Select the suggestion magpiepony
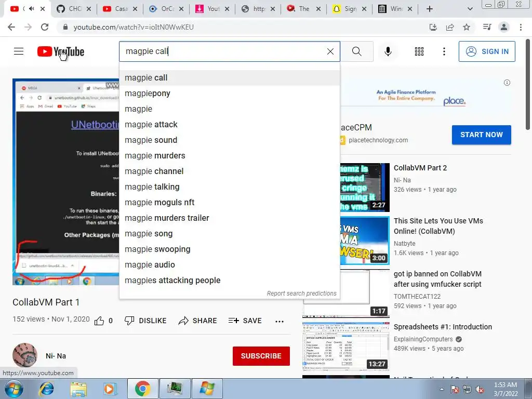This screenshot has height=399, width=532. click(229, 94)
